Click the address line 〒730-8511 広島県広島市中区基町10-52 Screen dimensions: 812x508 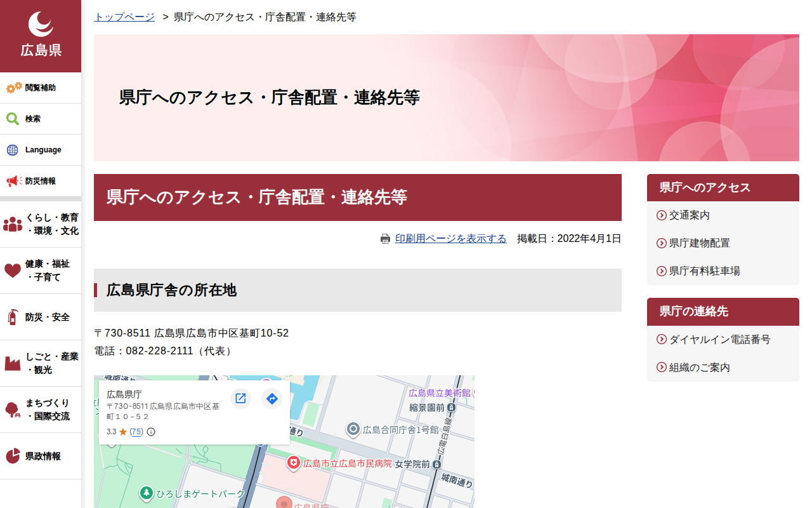(x=191, y=333)
